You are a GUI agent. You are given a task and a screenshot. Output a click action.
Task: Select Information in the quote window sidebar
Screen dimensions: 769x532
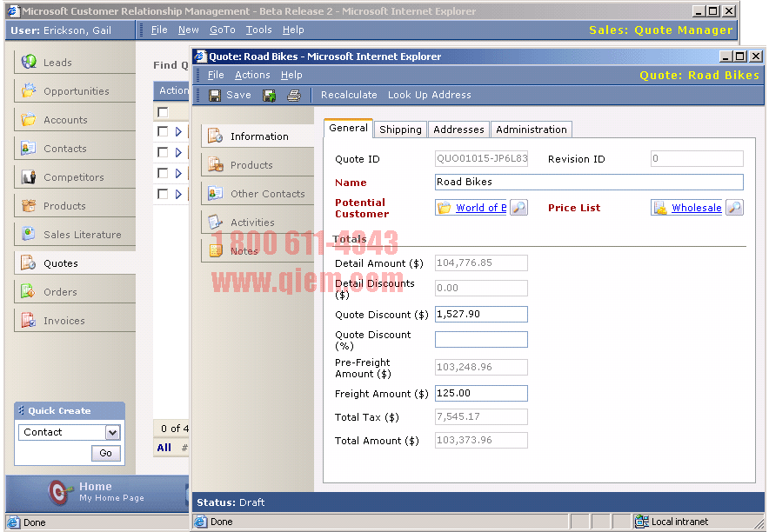click(257, 136)
